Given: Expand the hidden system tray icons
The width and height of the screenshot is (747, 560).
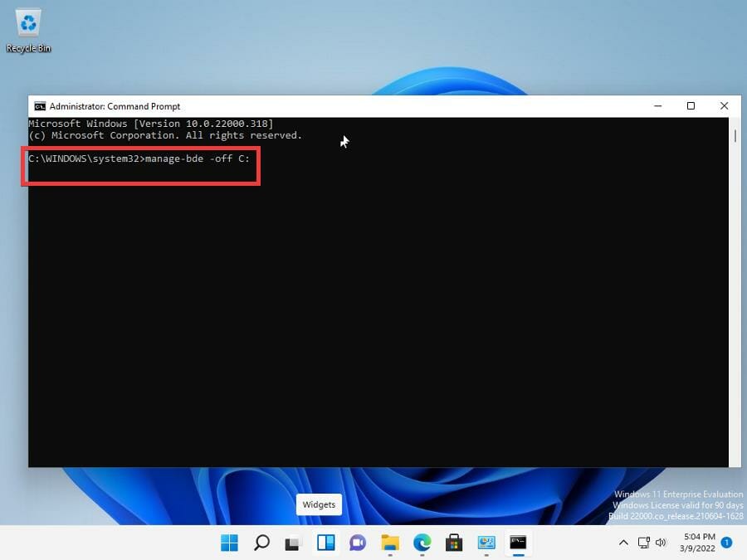Looking at the screenshot, I should pos(622,543).
